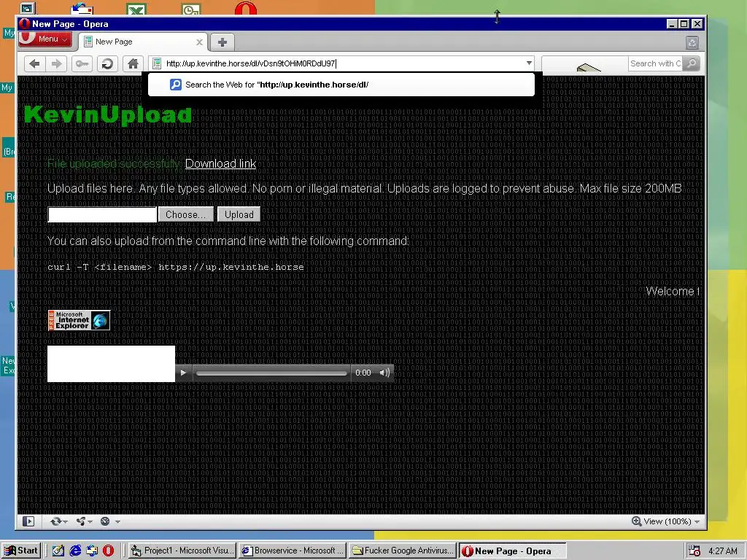The height and width of the screenshot is (560, 747).
Task: Select the New Page tab
Action: (x=143, y=42)
